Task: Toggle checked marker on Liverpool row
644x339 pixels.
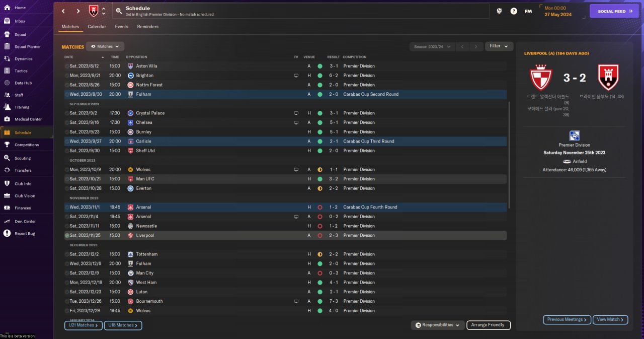Action: 67,235
